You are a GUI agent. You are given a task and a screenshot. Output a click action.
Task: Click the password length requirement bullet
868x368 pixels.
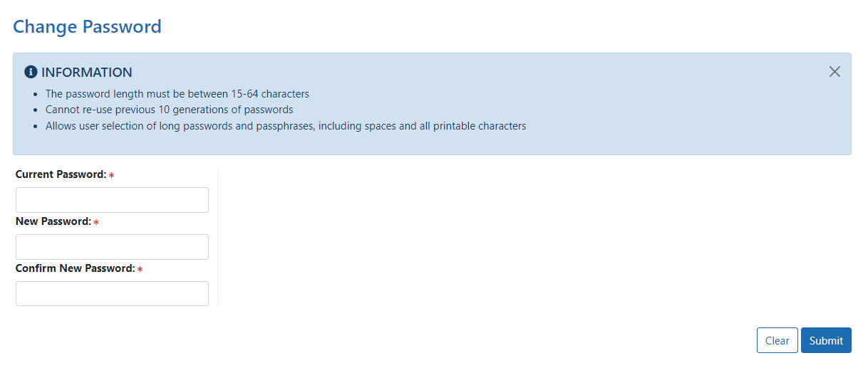[x=177, y=94]
